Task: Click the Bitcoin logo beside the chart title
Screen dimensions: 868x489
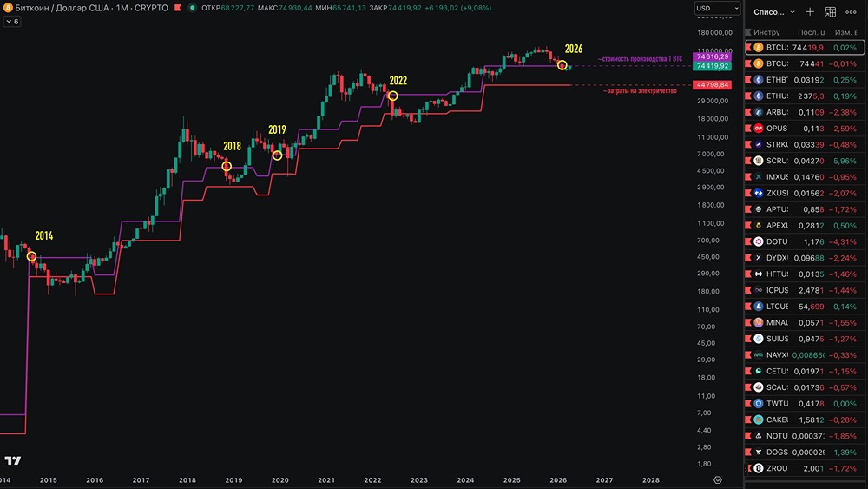Action: coord(8,8)
